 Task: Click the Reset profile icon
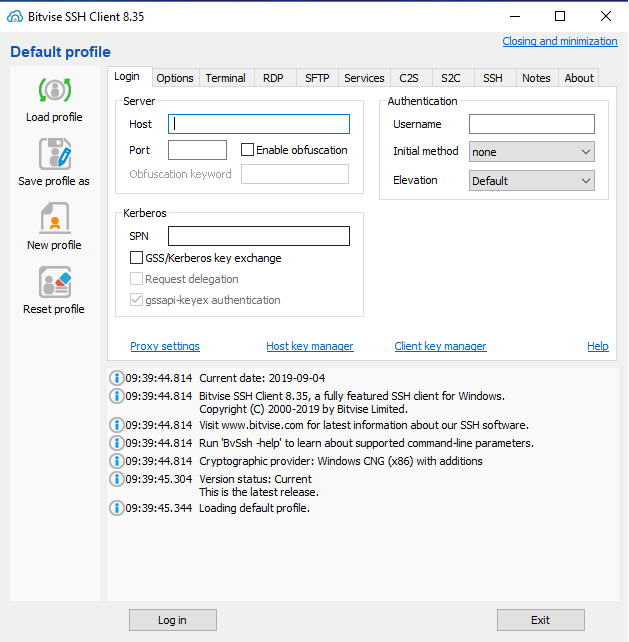[54, 282]
